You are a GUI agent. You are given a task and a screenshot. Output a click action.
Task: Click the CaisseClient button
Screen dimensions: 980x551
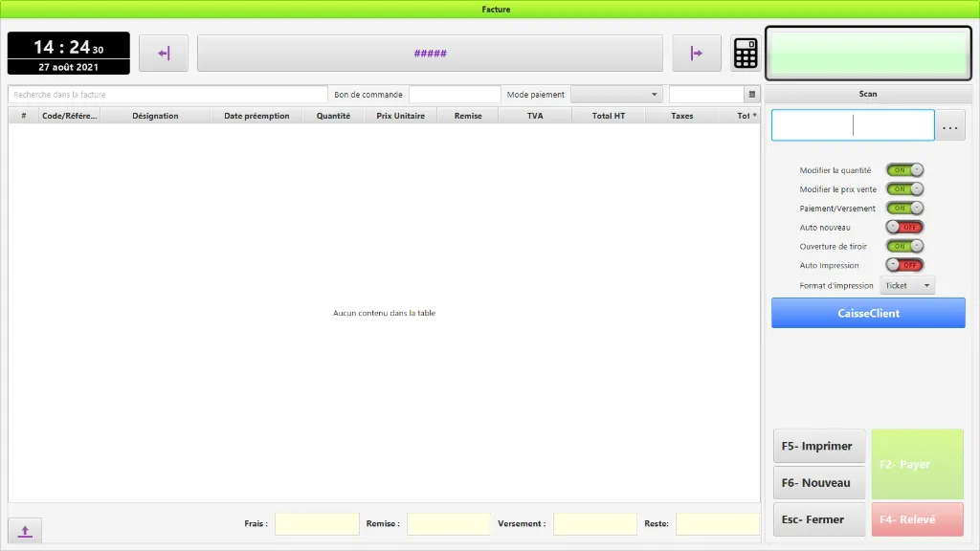pos(868,313)
